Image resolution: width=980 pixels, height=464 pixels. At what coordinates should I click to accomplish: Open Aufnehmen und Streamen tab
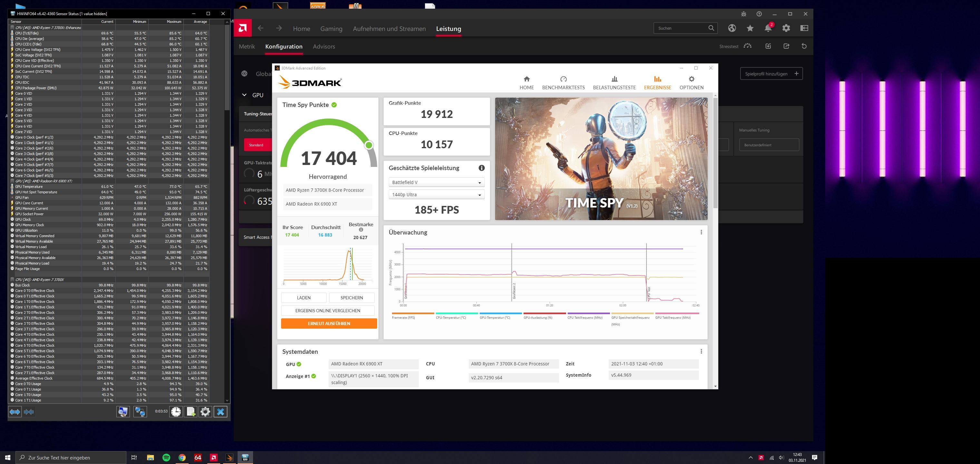(389, 29)
